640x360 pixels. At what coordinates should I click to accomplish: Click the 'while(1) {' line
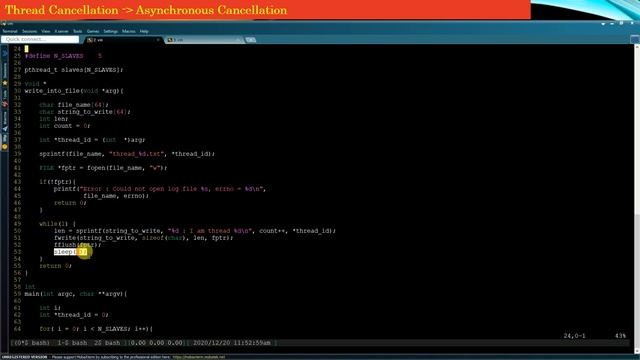click(x=57, y=224)
